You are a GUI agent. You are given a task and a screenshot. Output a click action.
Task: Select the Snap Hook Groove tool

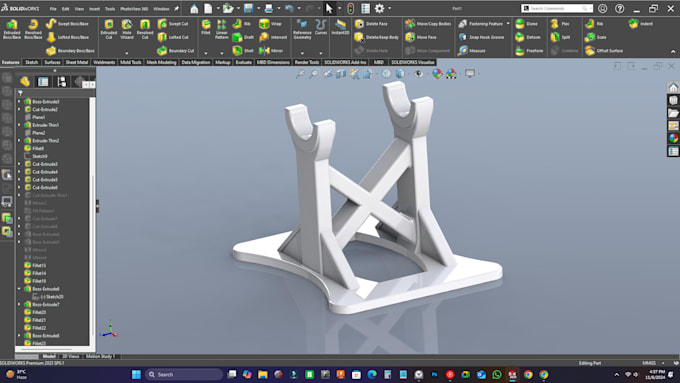[481, 37]
